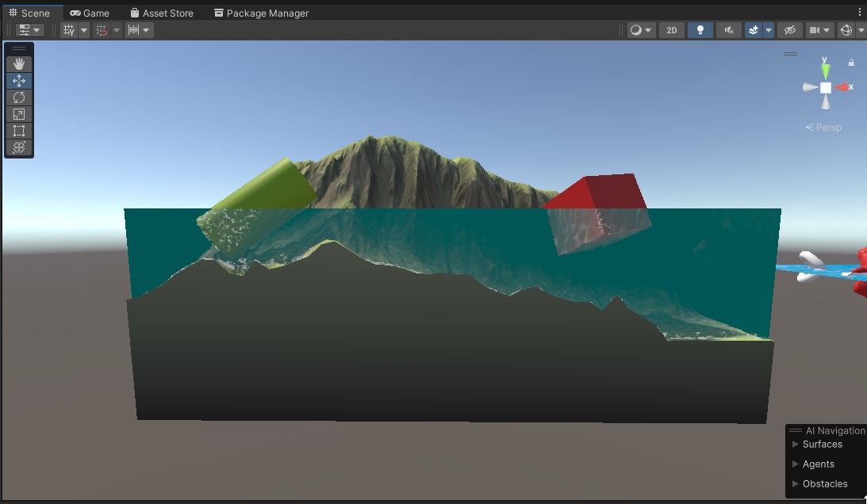
Task: Select the Rotate tool
Action: click(19, 97)
